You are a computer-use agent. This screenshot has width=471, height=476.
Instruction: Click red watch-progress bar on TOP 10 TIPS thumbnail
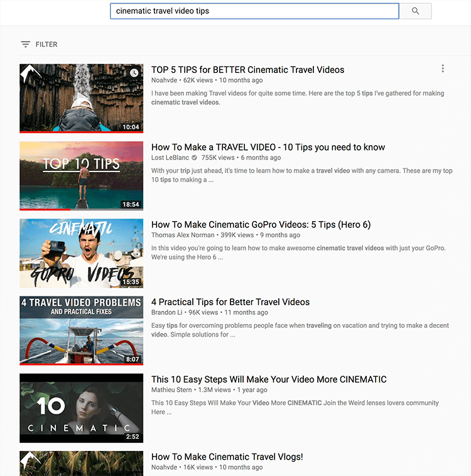(45, 210)
